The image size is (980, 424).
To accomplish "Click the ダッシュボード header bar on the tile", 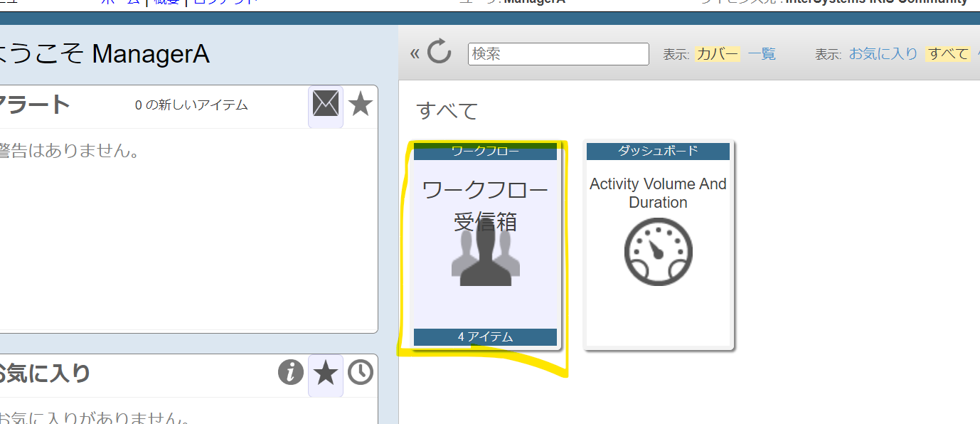I will point(658,151).
